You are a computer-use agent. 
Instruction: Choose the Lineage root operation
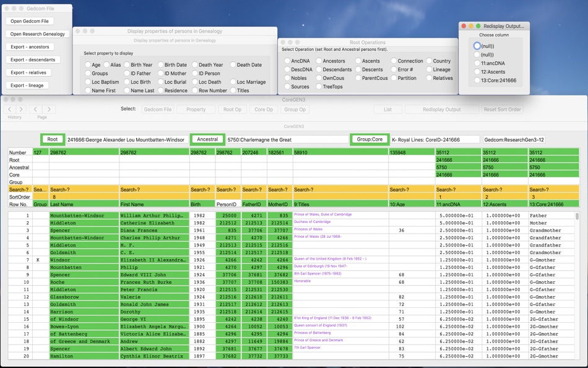[x=429, y=69]
